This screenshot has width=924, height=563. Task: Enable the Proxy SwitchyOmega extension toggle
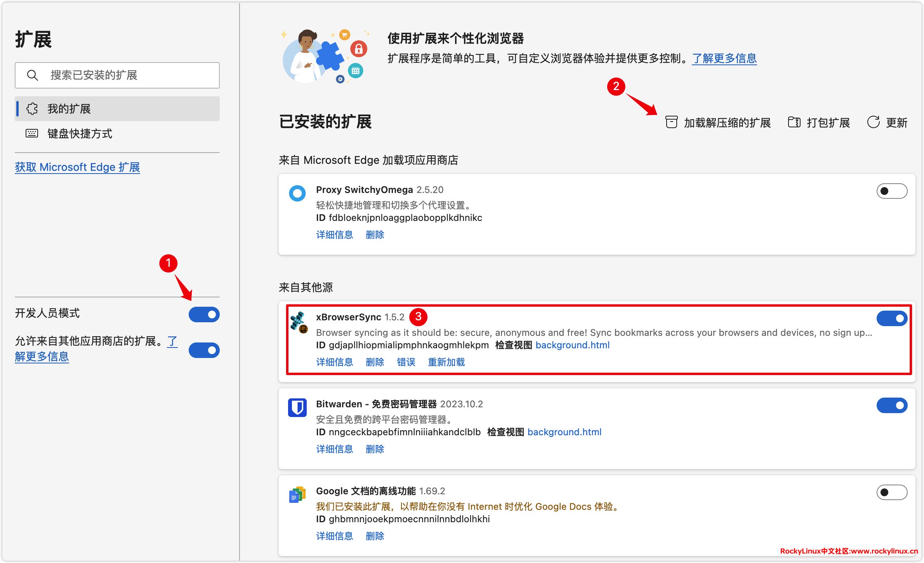pos(891,191)
